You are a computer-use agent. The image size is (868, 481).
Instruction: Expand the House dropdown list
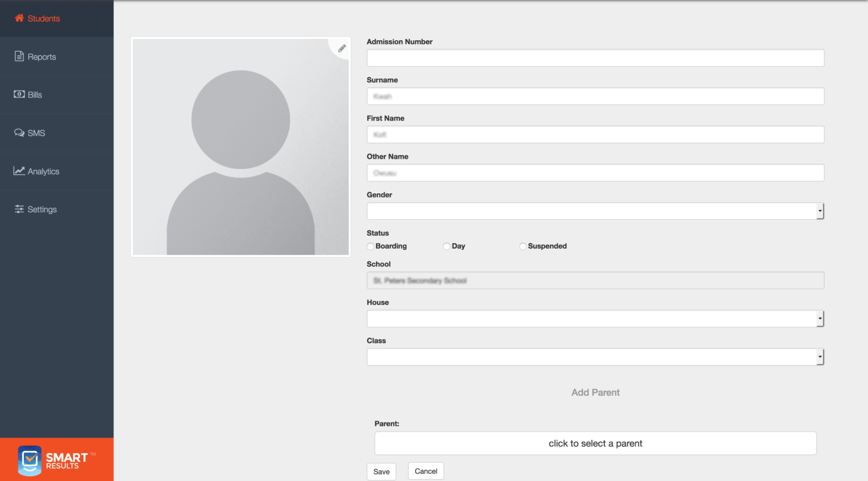pyautogui.click(x=595, y=319)
